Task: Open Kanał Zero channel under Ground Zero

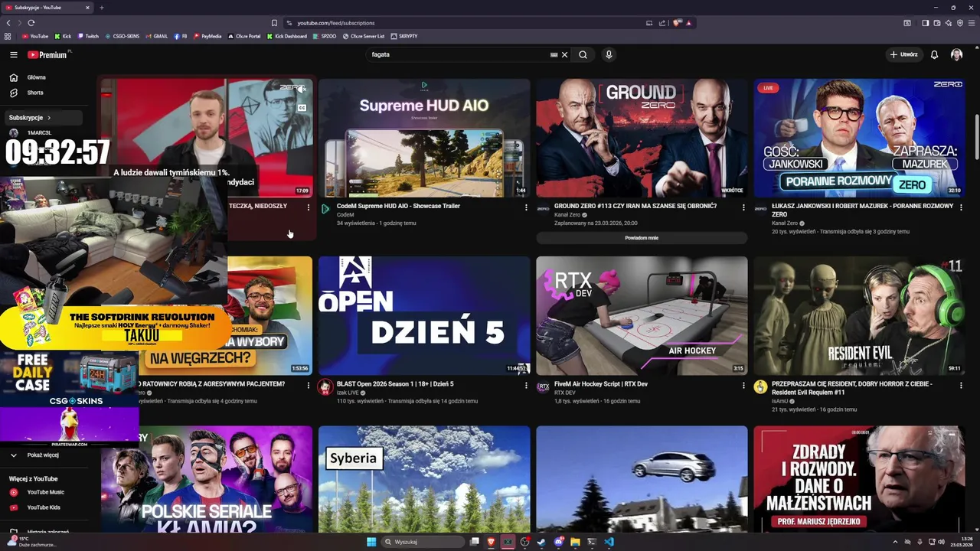Action: click(567, 214)
